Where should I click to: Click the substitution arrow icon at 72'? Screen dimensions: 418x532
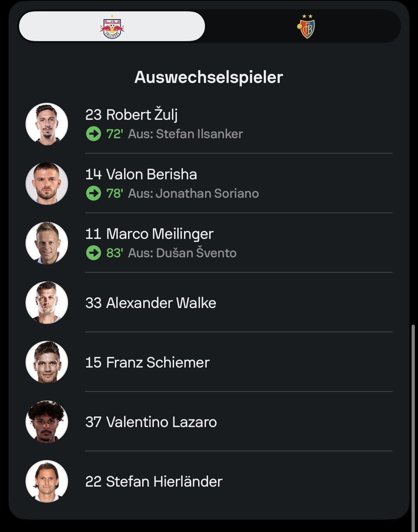[x=94, y=134]
